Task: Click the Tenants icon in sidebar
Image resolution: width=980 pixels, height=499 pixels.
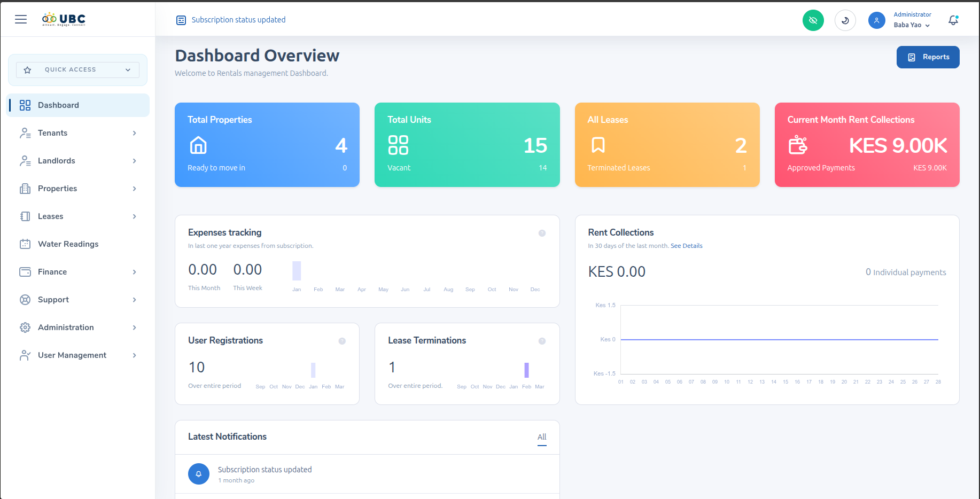Action: tap(25, 132)
